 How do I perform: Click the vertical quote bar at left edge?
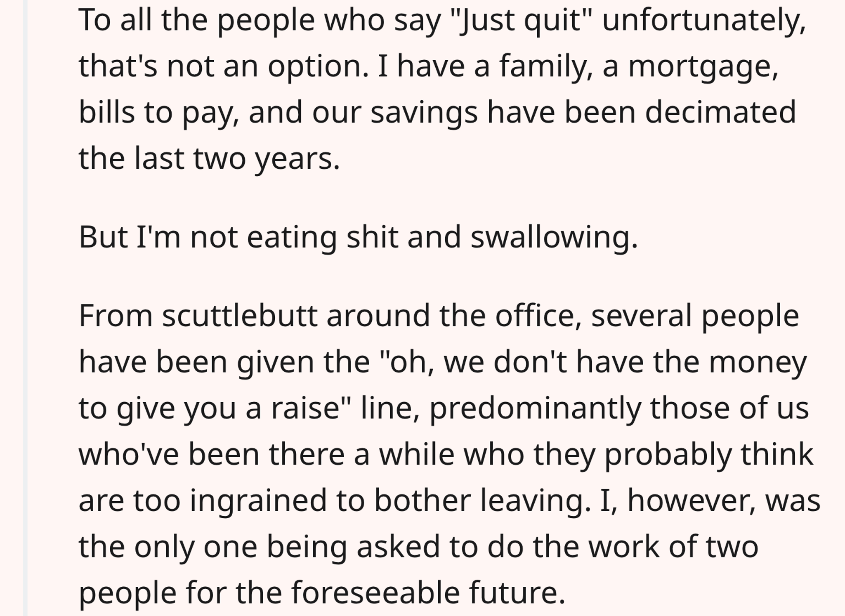(26, 308)
